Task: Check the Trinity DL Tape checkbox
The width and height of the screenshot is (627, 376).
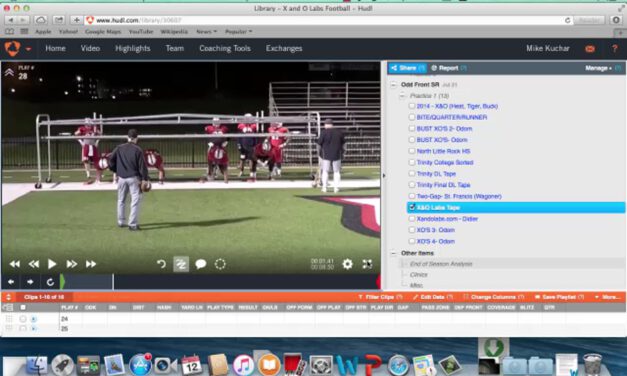Action: point(411,174)
